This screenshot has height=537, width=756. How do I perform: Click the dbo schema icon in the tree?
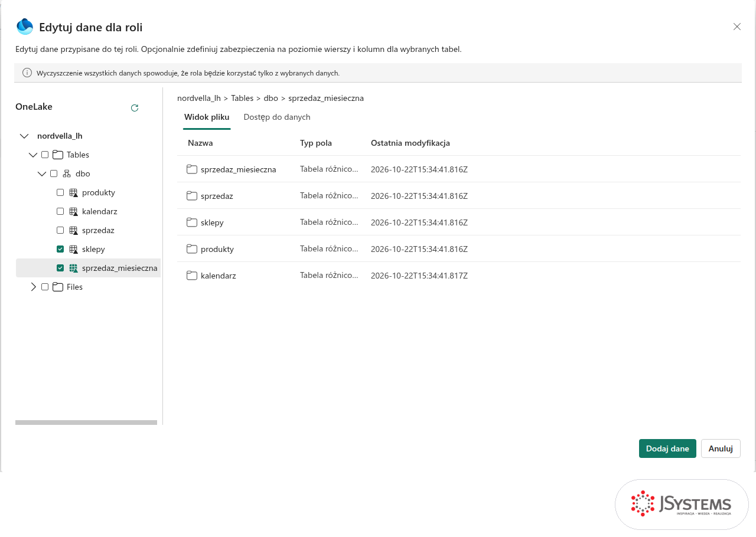pyautogui.click(x=67, y=173)
